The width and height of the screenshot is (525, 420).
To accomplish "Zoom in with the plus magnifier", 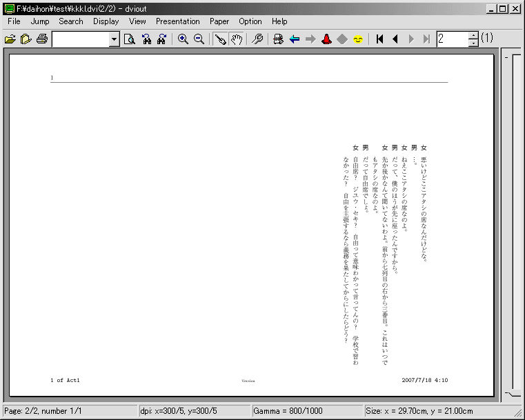I will pos(183,39).
